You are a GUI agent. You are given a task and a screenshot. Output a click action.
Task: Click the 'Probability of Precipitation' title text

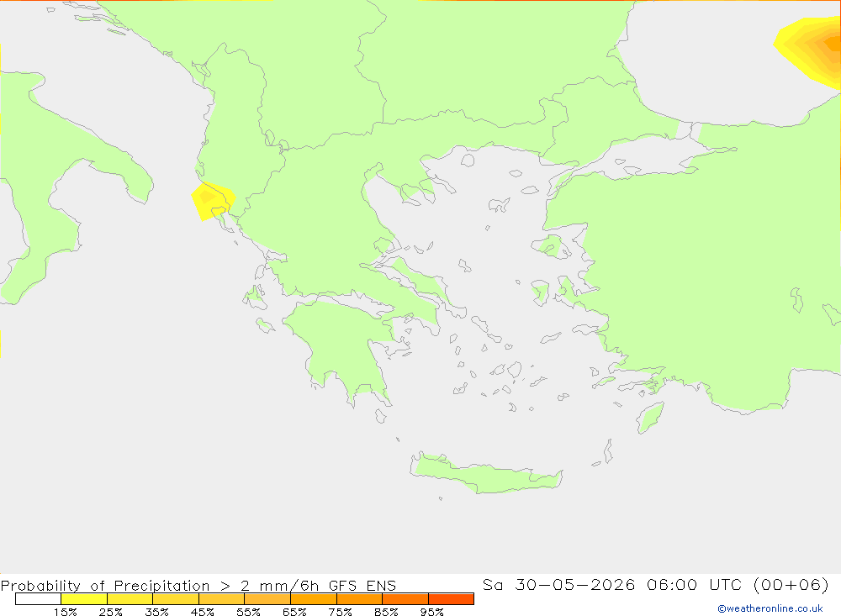(x=105, y=586)
